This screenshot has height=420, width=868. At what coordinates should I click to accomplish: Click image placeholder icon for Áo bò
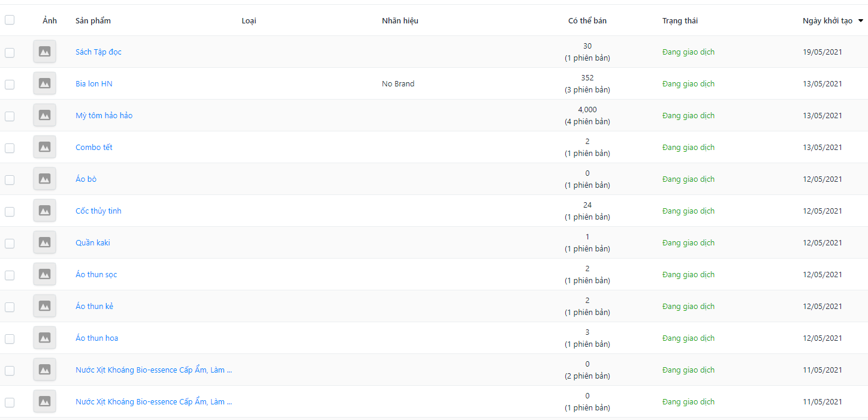(44, 179)
